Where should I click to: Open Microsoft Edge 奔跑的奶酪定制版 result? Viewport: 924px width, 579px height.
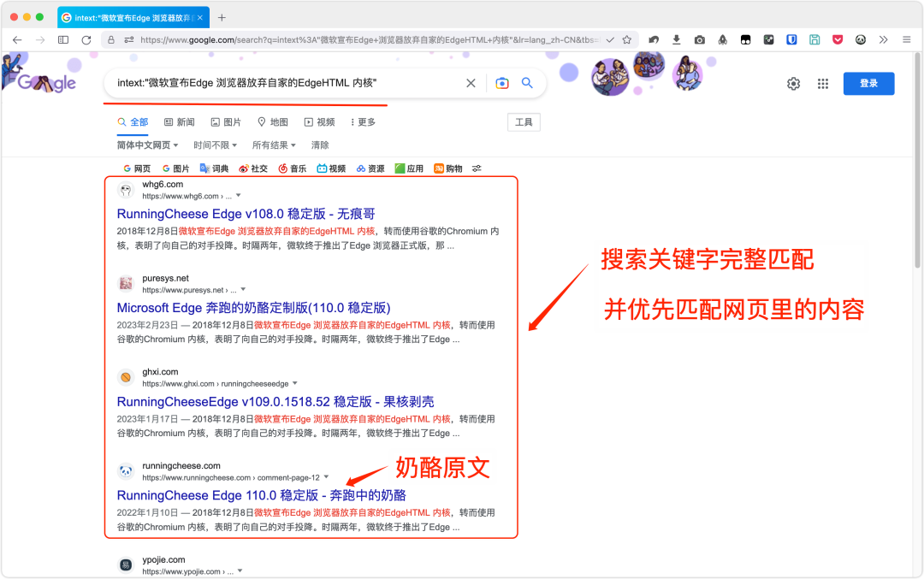click(253, 308)
